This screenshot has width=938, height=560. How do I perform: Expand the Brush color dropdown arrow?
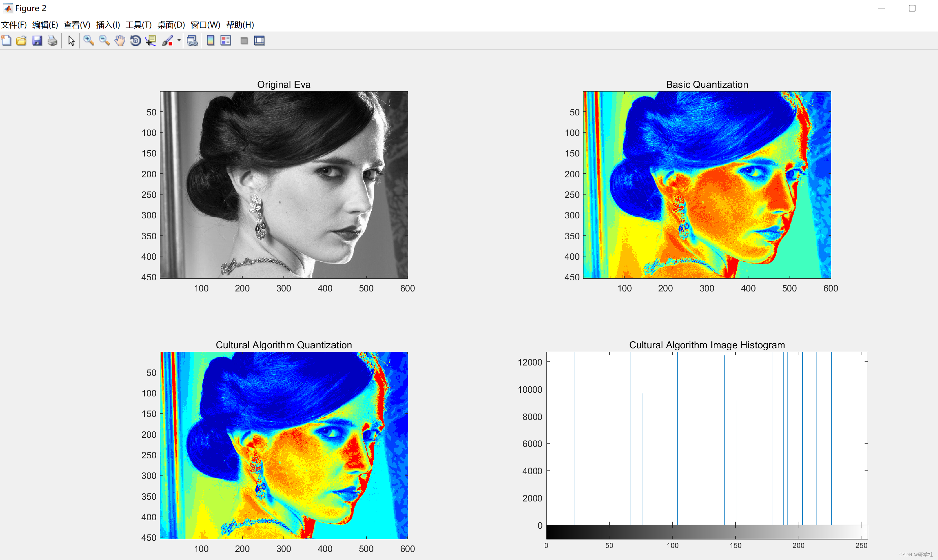point(179,40)
